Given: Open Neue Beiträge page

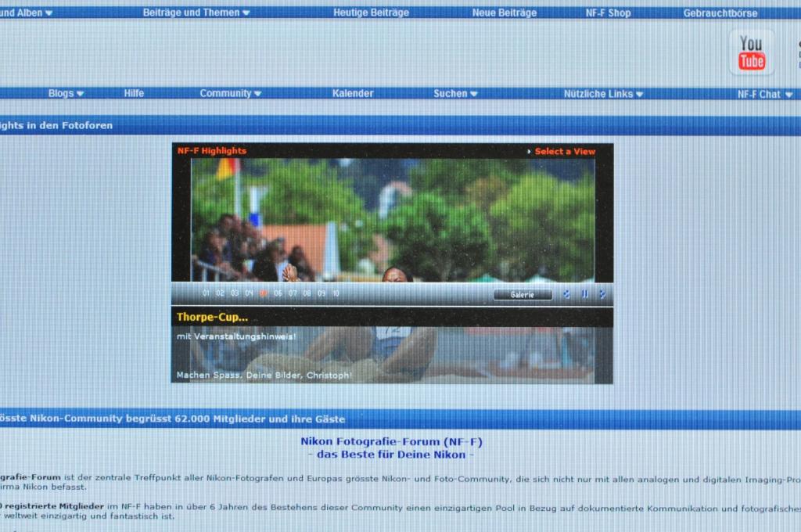Looking at the screenshot, I should [505, 13].
